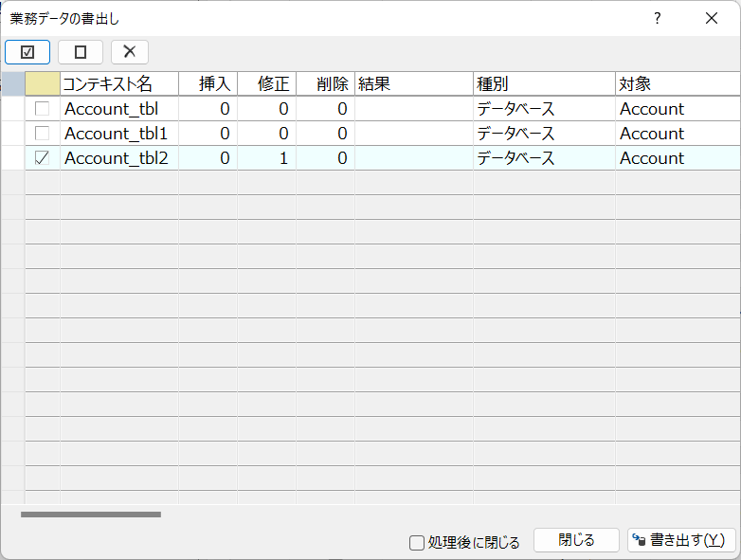741x560 pixels.
Task: Select the 修正 count cell for Account_tbl2
Action: point(266,158)
